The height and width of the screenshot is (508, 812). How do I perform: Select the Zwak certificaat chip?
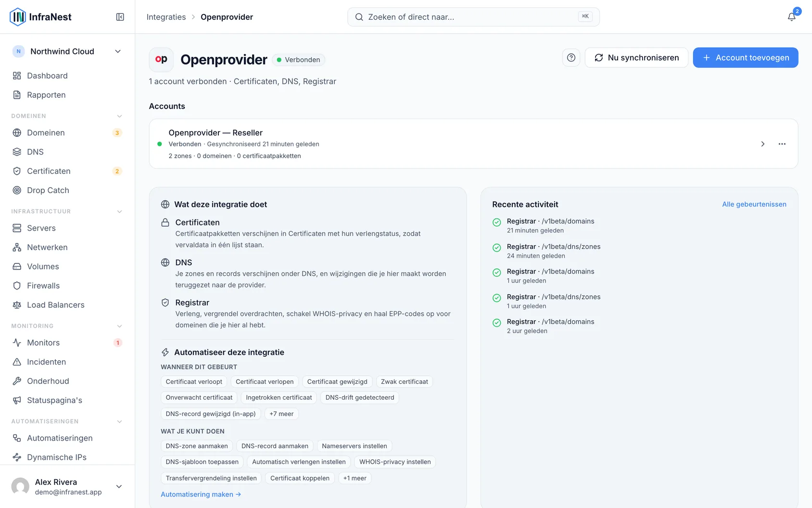tap(404, 382)
